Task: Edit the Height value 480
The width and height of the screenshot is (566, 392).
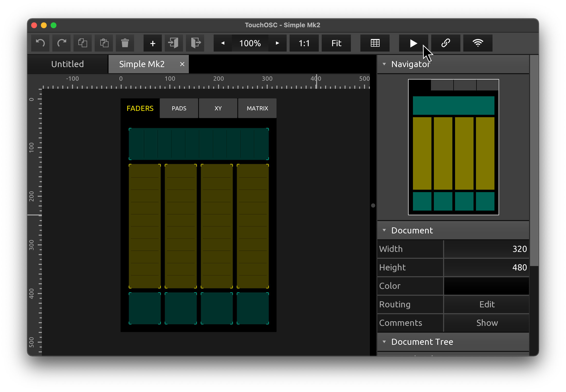Action: click(486, 267)
